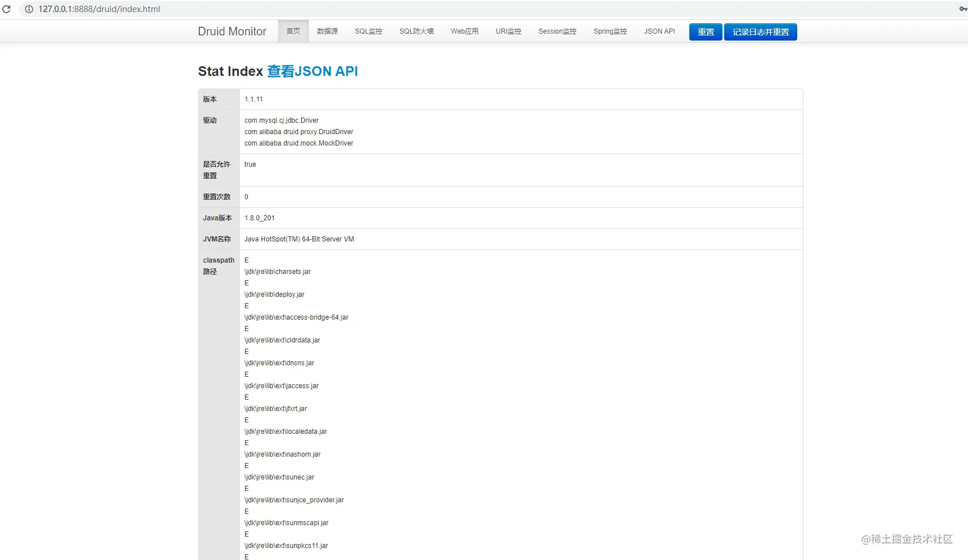Open the Session监控 tab

557,31
